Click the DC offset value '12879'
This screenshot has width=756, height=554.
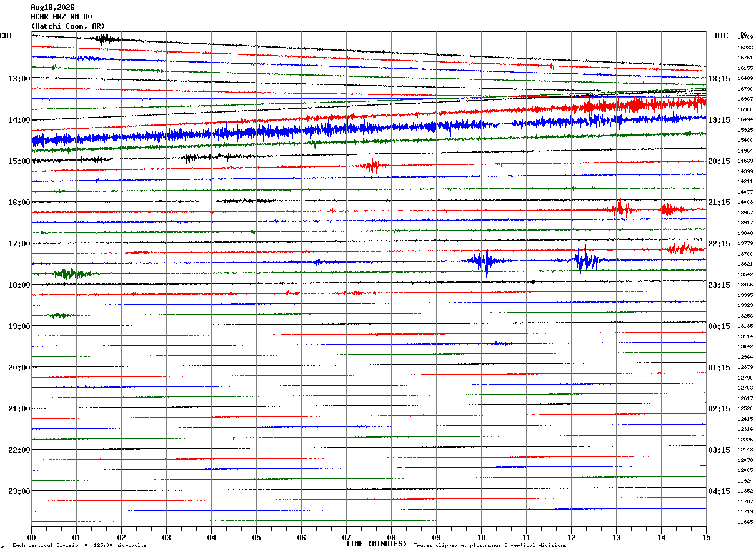coord(745,368)
